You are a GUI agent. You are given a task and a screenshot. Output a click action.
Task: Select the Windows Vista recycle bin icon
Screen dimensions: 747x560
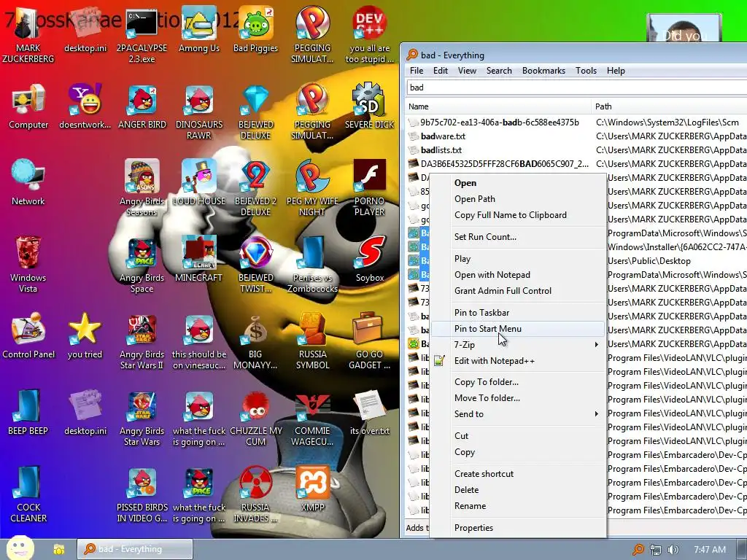[x=28, y=265]
